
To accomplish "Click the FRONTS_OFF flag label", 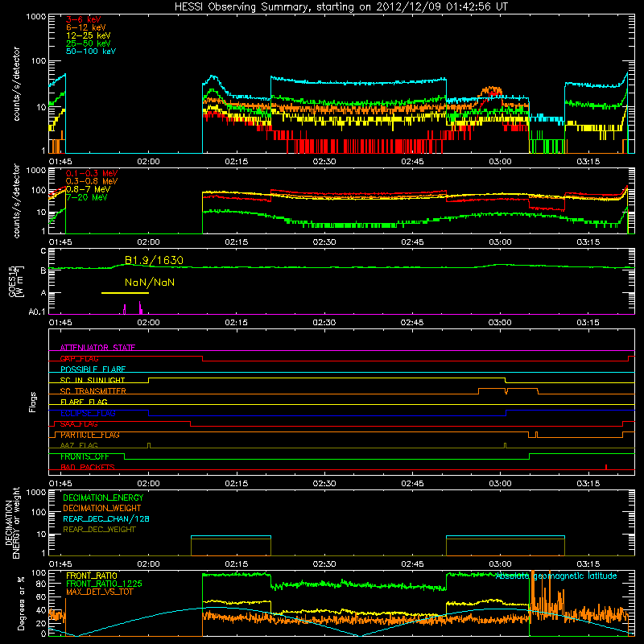I will point(85,456).
